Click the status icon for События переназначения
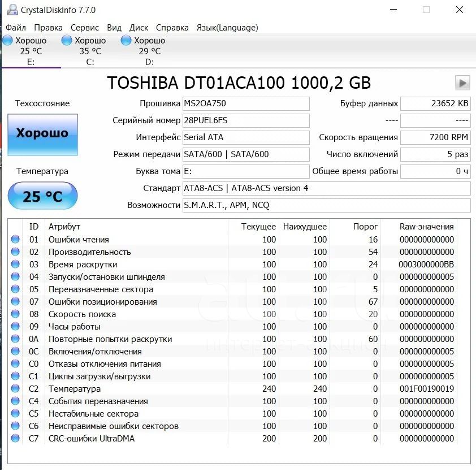This screenshot has height=472, width=476. pyautogui.click(x=15, y=401)
